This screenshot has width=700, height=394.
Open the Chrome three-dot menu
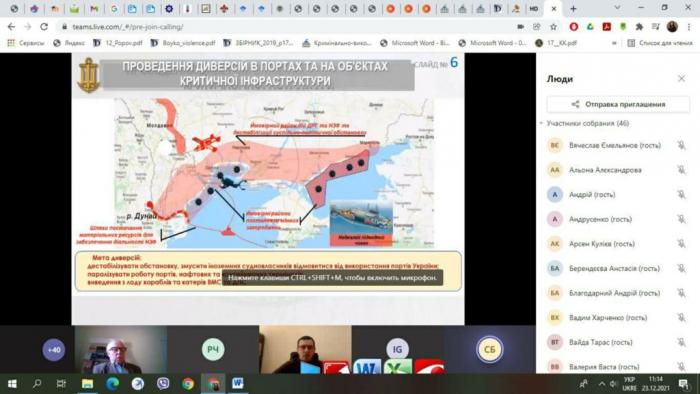[x=689, y=27]
